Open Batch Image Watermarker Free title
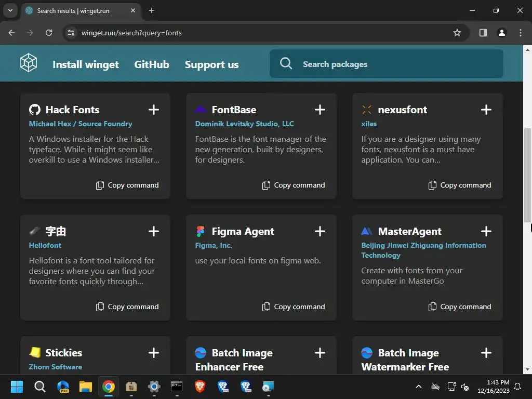 pyautogui.click(x=405, y=360)
